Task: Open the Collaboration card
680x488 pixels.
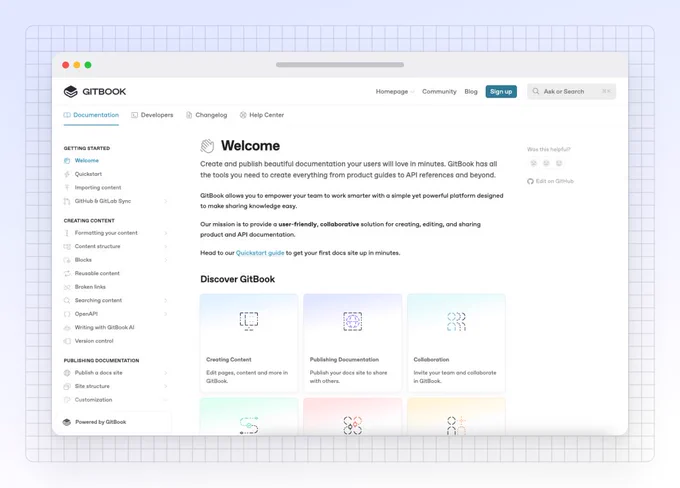Action: pyautogui.click(x=456, y=343)
